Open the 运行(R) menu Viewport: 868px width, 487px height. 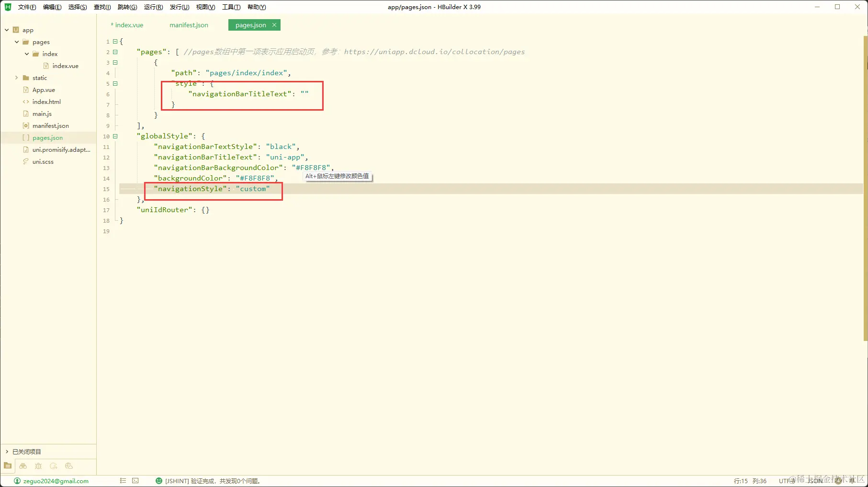(153, 7)
